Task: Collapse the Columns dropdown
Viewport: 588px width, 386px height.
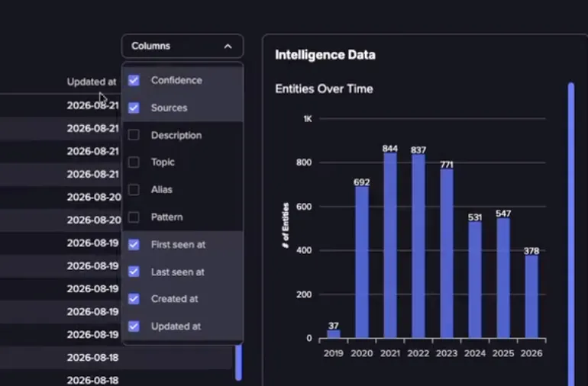Action: [183, 46]
